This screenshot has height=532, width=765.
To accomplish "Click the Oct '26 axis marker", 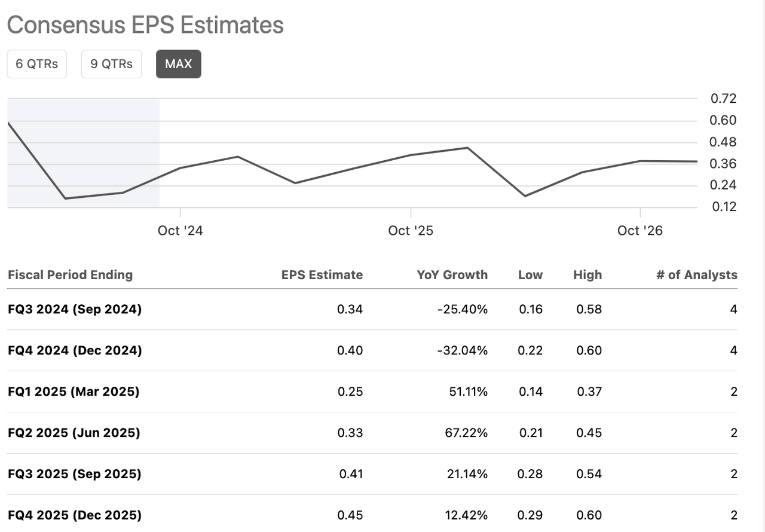I will [x=639, y=231].
